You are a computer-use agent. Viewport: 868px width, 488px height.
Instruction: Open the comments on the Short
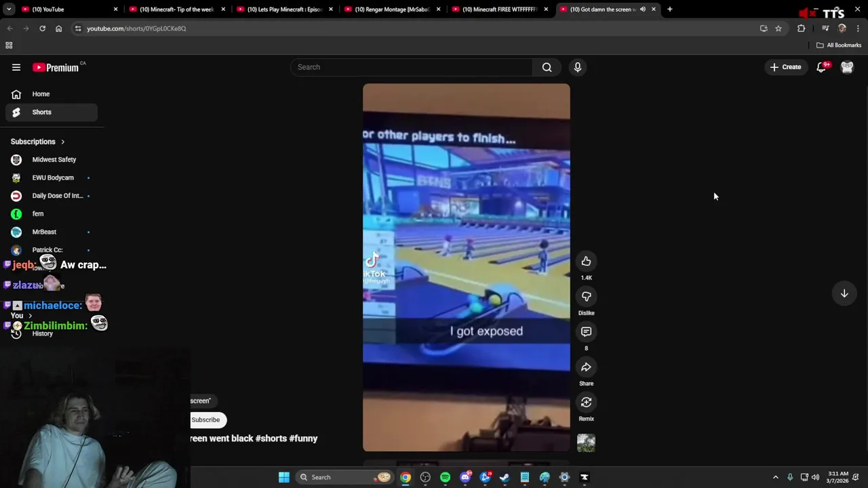(586, 331)
